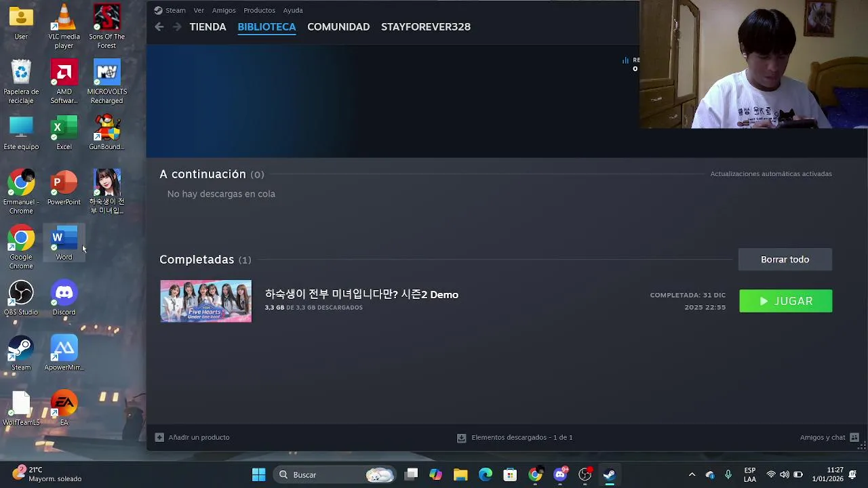Open the ESP LAA language selector

pos(750,474)
